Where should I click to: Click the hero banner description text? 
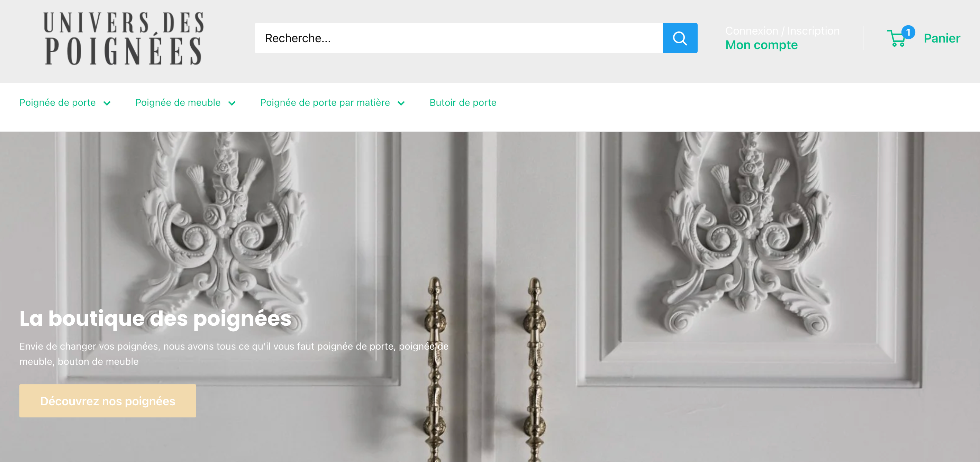coord(234,354)
